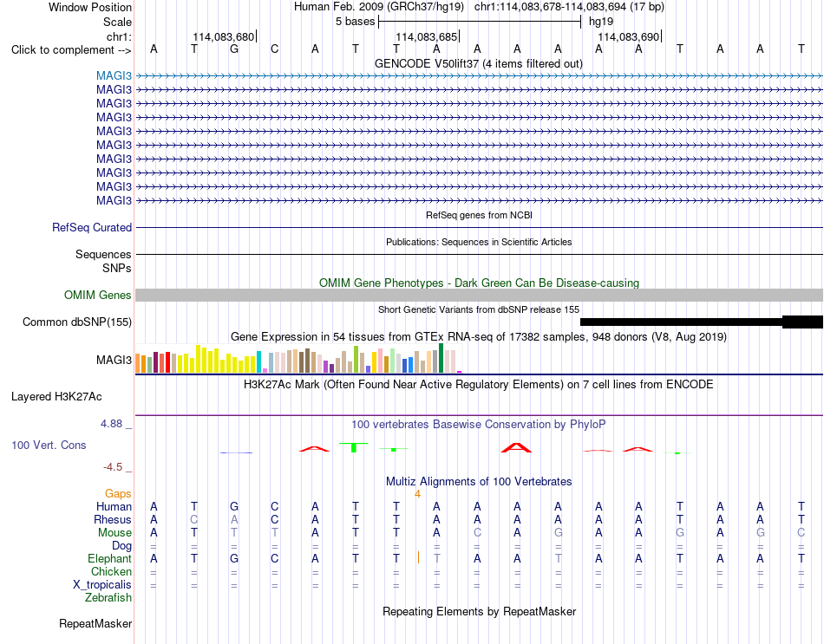This screenshot has height=644, width=824.
Task: Click the teal bar in GTEx expression chart
Action: (258, 362)
